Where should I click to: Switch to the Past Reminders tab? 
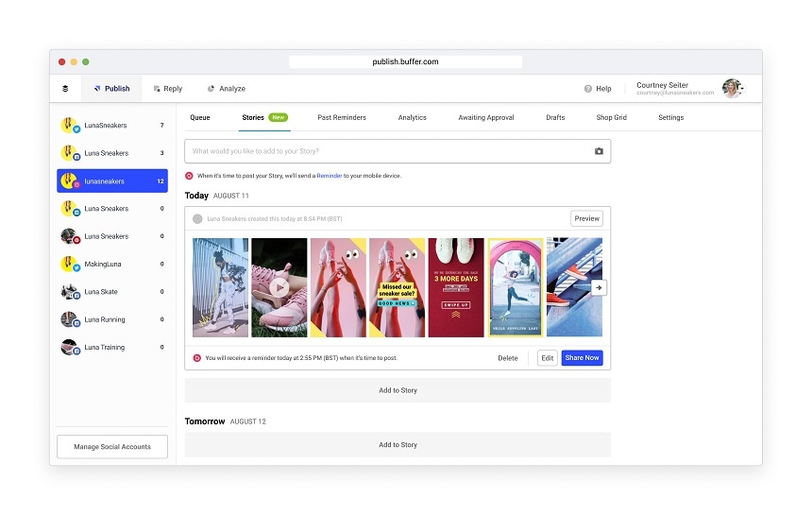[342, 117]
